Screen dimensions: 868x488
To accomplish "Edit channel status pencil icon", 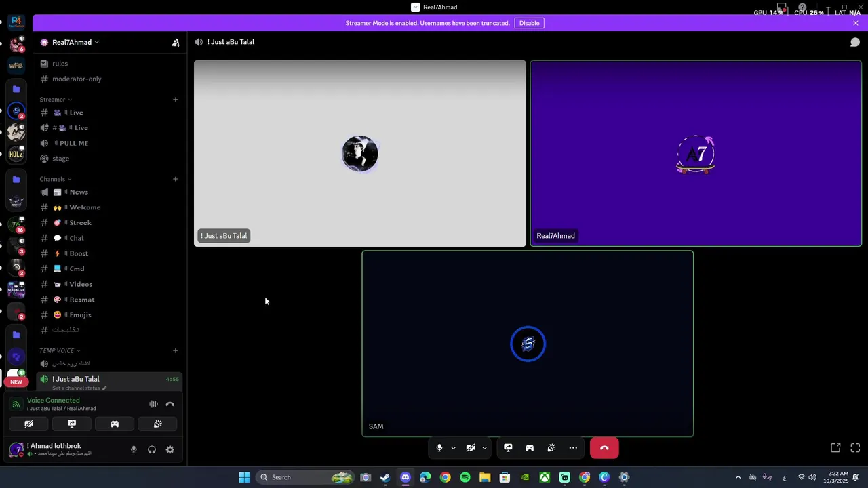I will (x=104, y=388).
